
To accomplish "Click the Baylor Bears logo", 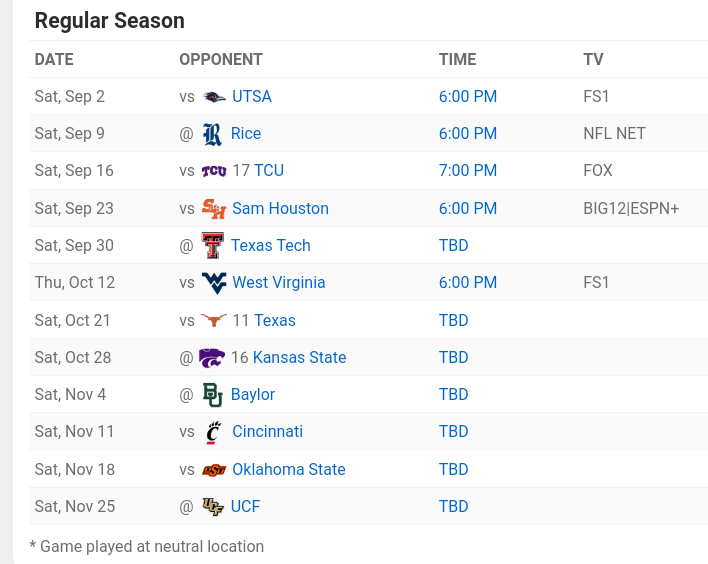I will 212,395.
